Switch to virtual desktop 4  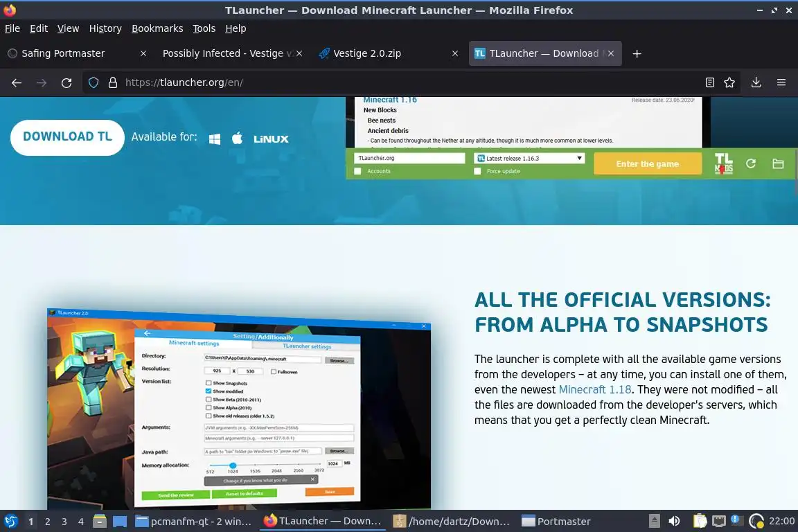click(x=81, y=522)
